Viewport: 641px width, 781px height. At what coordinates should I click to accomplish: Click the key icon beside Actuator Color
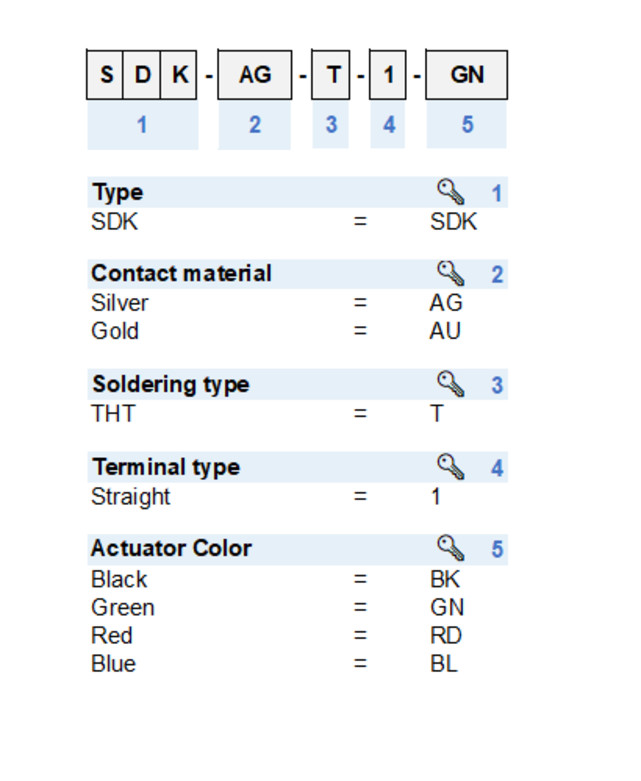click(451, 548)
